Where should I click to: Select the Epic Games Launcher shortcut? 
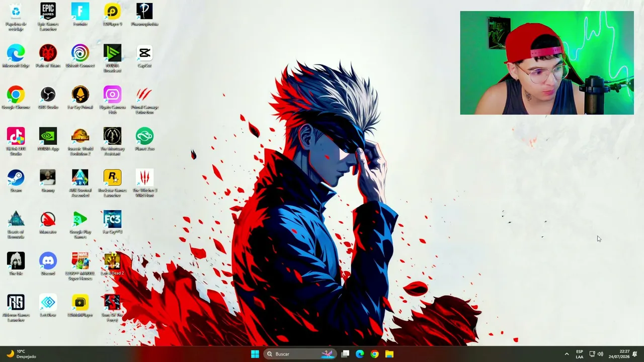click(x=48, y=17)
